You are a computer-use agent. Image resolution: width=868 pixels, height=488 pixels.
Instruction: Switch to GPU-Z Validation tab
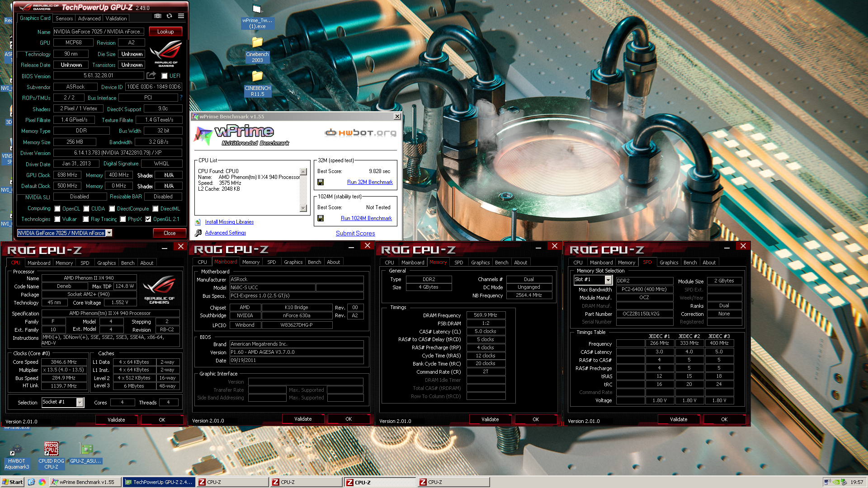click(116, 19)
